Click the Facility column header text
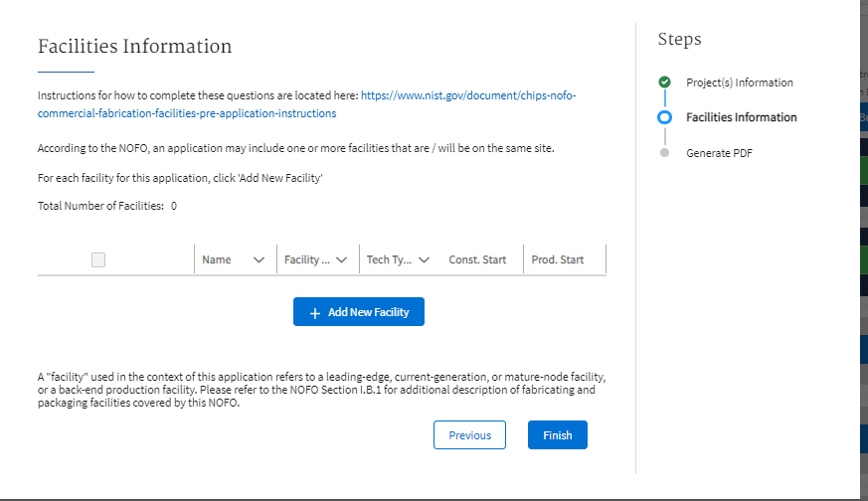The width and height of the screenshot is (868, 501). pyautogui.click(x=302, y=259)
